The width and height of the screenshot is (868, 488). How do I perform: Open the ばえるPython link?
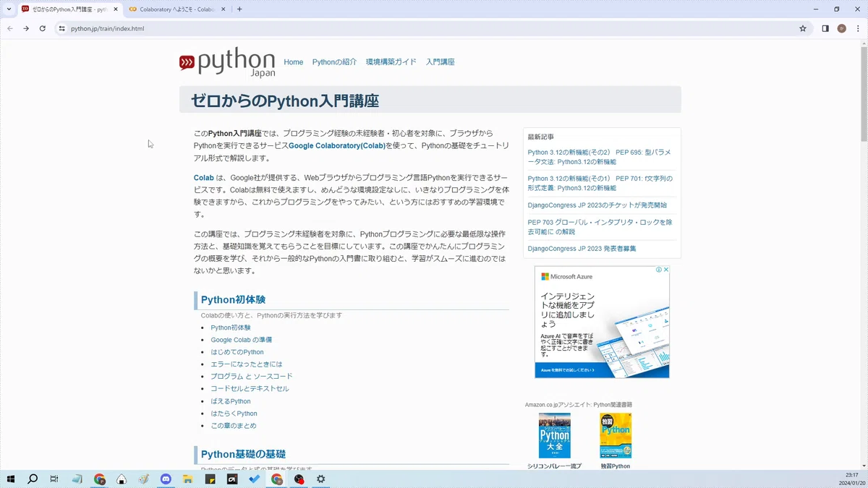pyautogui.click(x=231, y=401)
